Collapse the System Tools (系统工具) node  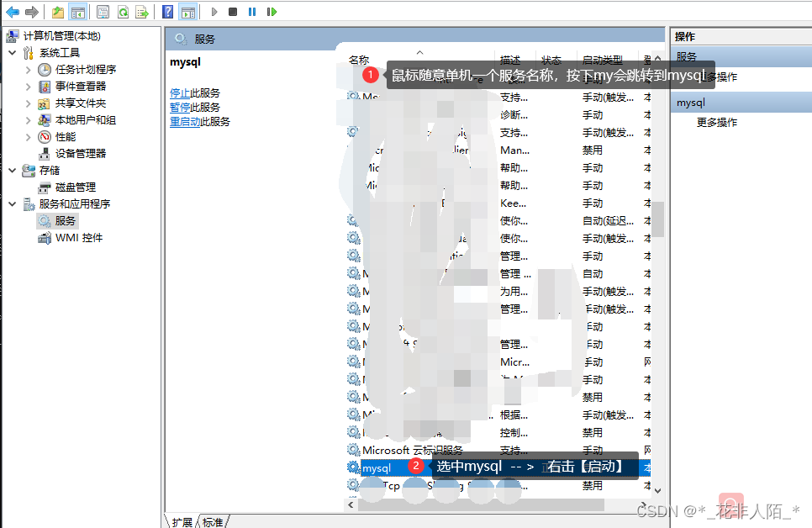10,54
